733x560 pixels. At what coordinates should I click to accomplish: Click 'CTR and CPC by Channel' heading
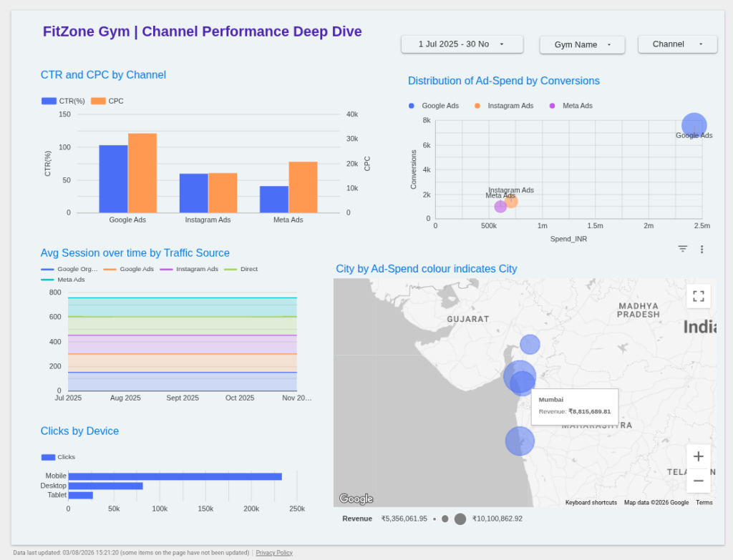[x=103, y=74]
